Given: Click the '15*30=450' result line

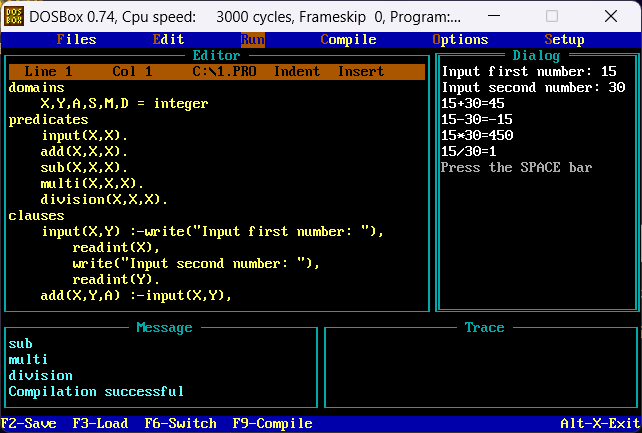Looking at the screenshot, I should (477, 135).
